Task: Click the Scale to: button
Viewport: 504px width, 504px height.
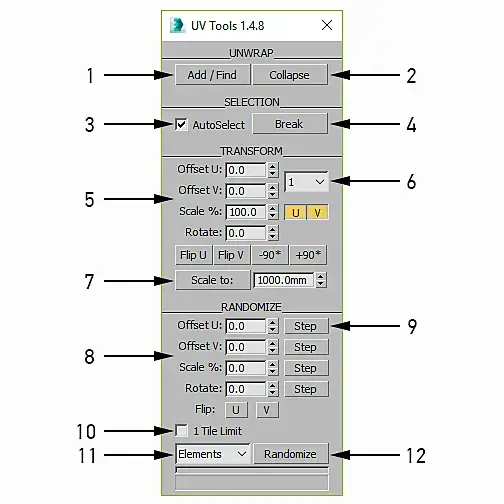Action: pos(212,280)
